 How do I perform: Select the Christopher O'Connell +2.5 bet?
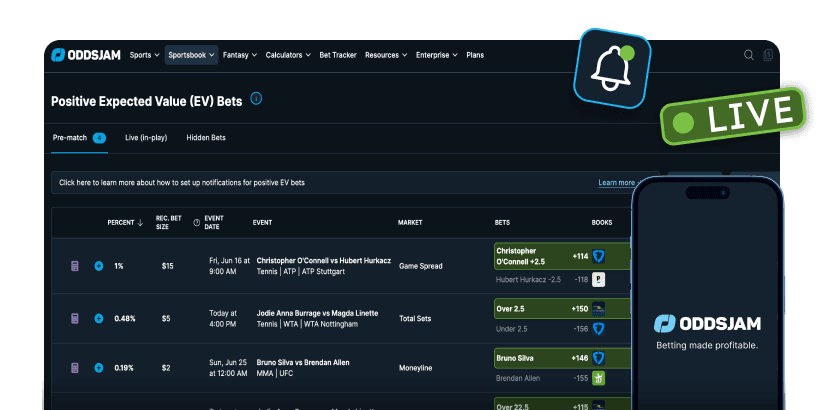click(x=563, y=256)
